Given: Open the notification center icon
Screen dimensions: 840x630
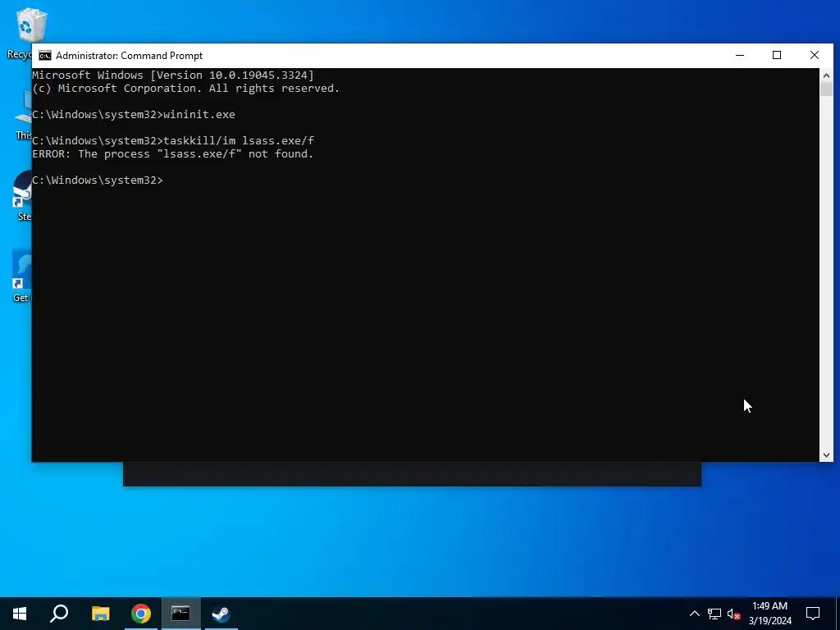Looking at the screenshot, I should (813, 614).
